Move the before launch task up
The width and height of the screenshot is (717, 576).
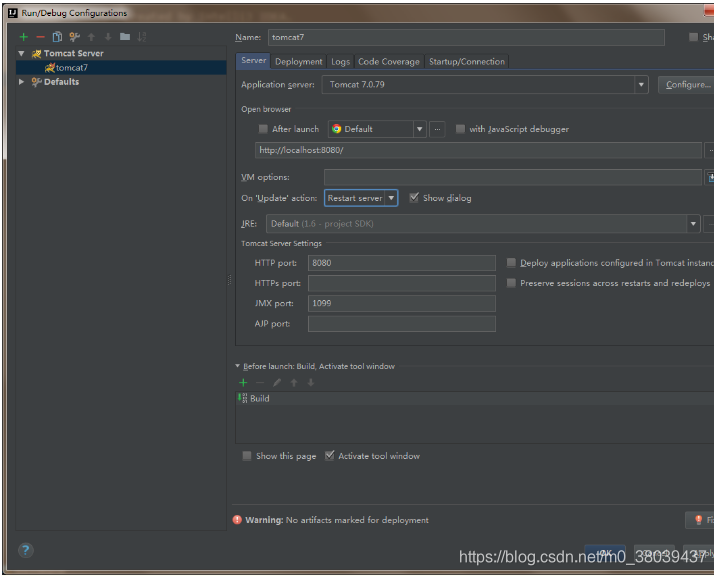[x=294, y=383]
